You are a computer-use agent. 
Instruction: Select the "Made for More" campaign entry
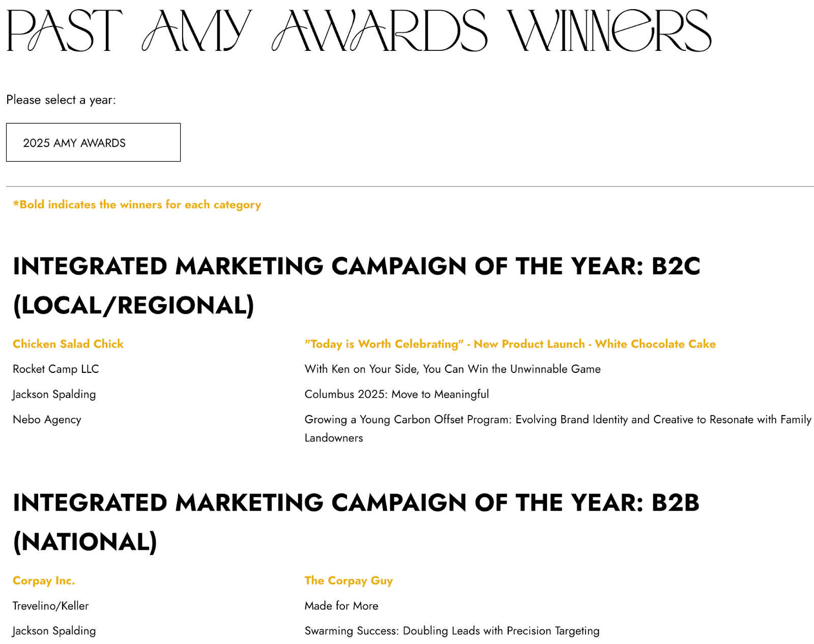click(341, 606)
